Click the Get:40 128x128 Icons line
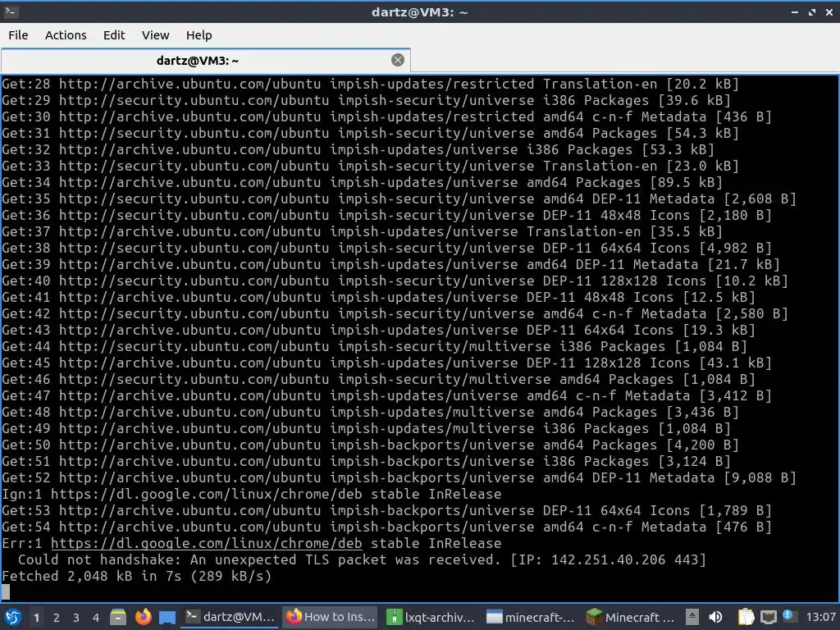This screenshot has height=630, width=840. point(395,281)
